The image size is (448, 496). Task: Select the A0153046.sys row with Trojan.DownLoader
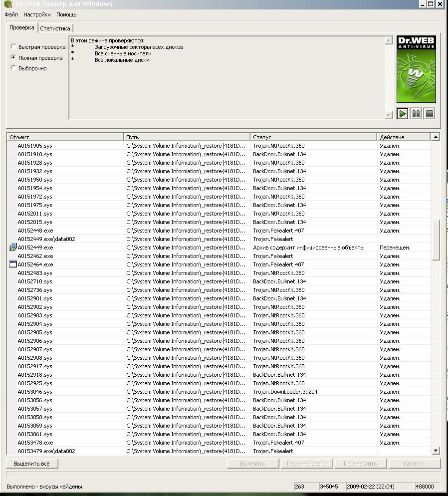pyautogui.click(x=35, y=392)
